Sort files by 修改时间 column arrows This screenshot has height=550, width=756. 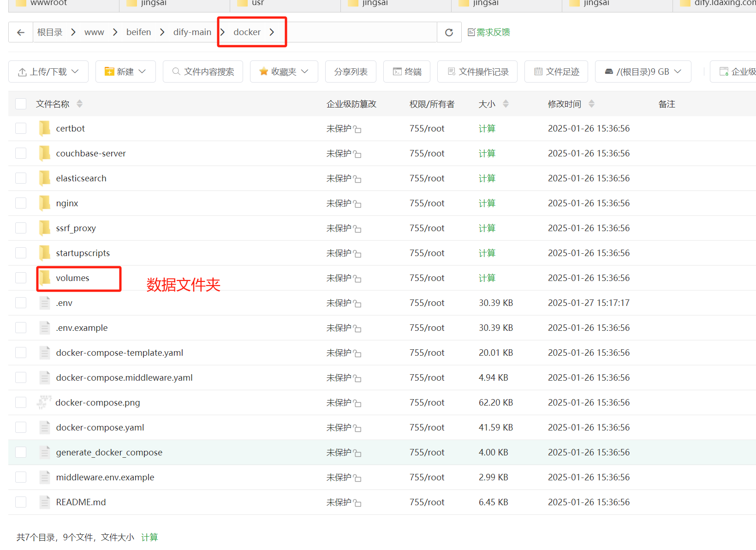click(592, 103)
